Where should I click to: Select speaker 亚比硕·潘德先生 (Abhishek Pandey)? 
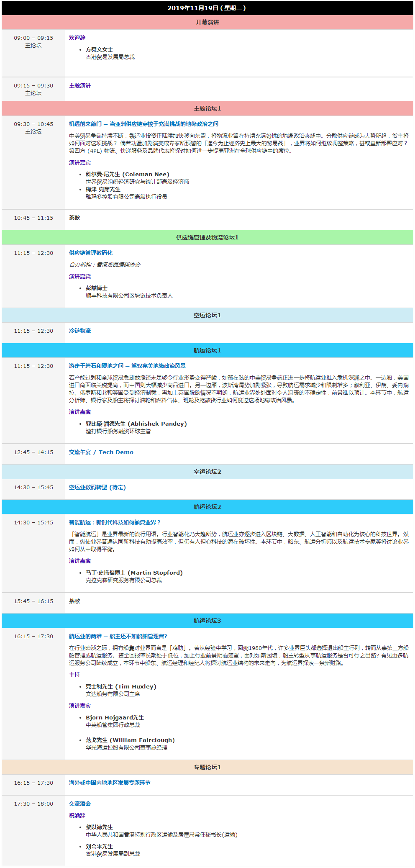[136, 424]
